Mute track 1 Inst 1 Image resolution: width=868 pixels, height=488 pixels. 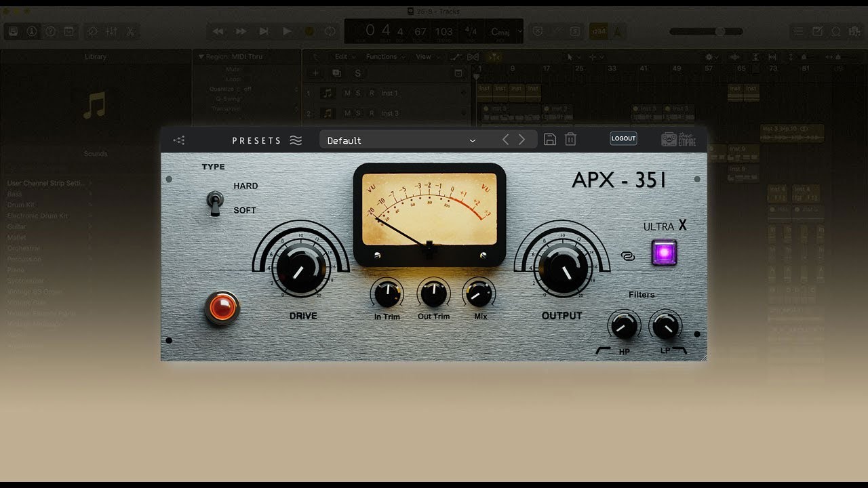point(348,93)
